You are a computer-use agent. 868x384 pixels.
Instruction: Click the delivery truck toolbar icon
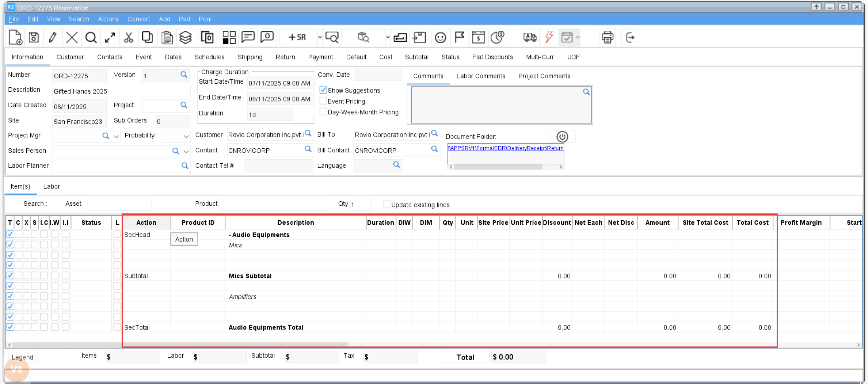pos(530,38)
